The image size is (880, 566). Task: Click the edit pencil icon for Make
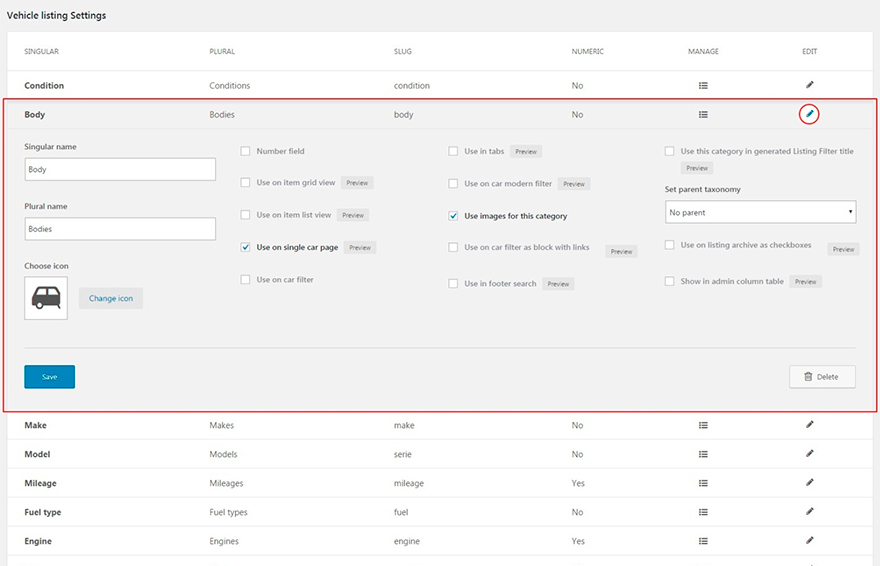click(x=809, y=425)
